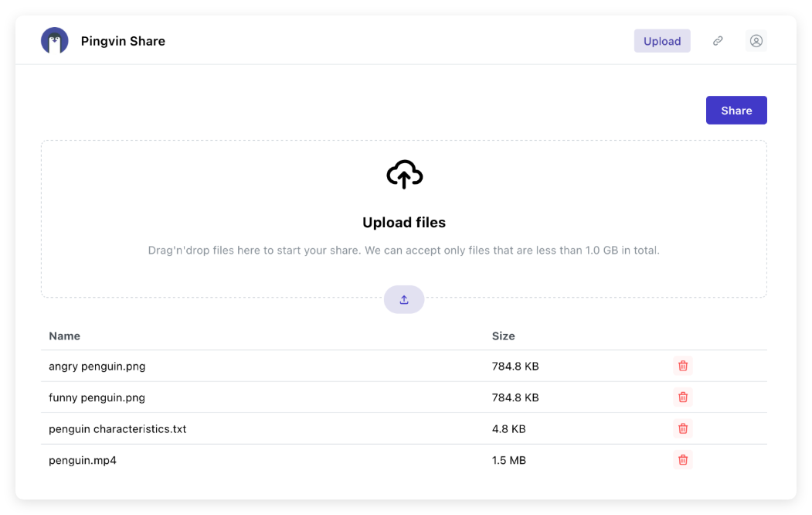
Task: Open the share links icon in header
Action: point(718,41)
